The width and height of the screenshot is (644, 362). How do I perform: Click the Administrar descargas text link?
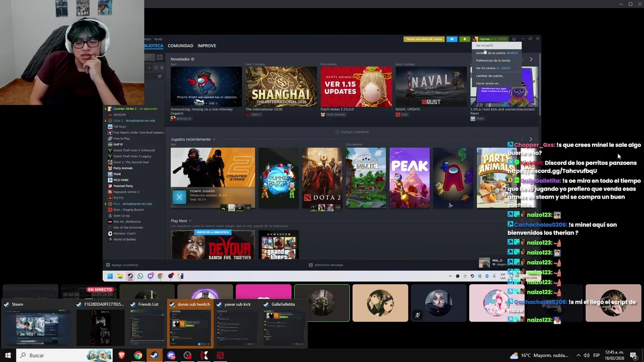pyautogui.click(x=329, y=265)
